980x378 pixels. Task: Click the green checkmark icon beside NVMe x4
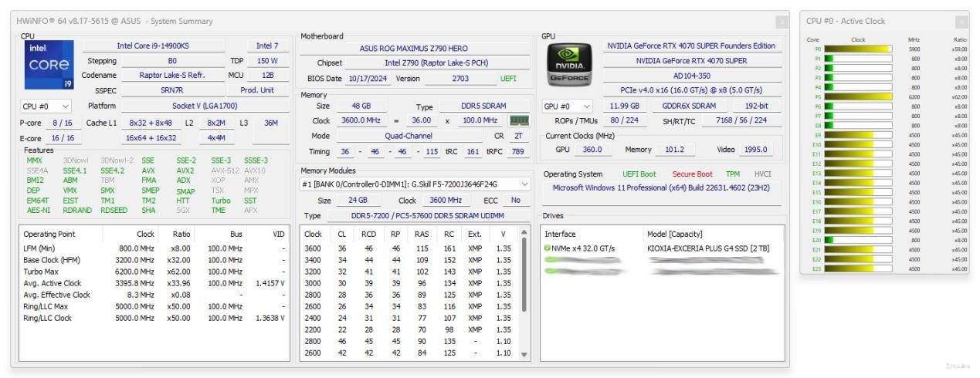click(547, 248)
